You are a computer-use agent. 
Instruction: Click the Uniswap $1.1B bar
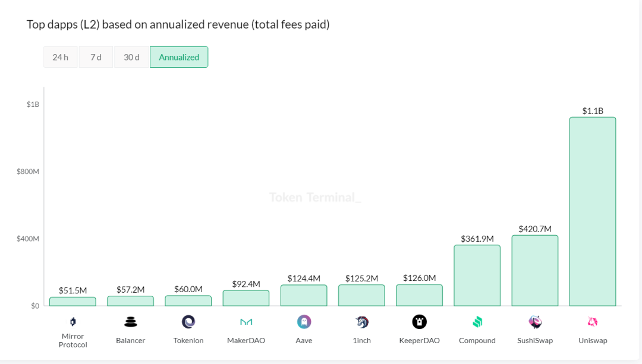pos(593,211)
